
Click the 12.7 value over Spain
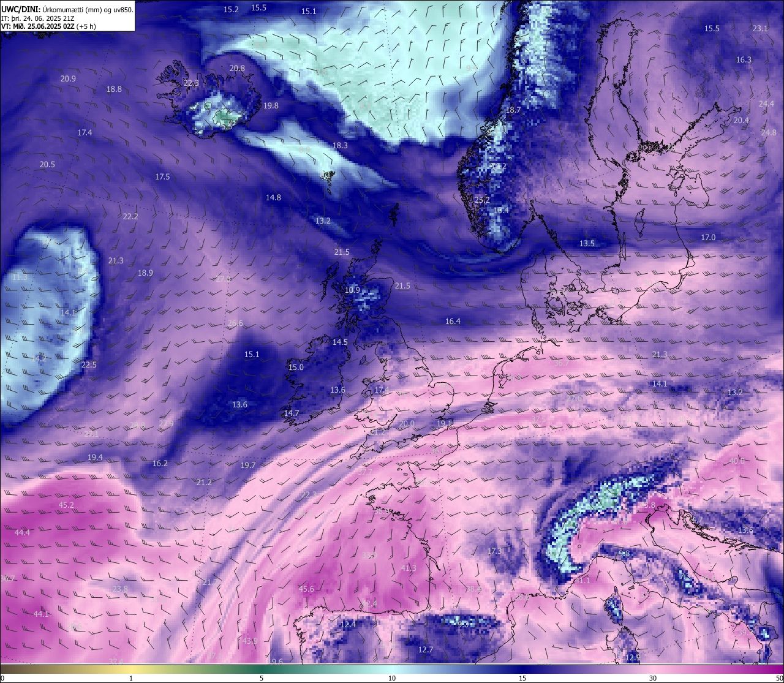(426, 650)
